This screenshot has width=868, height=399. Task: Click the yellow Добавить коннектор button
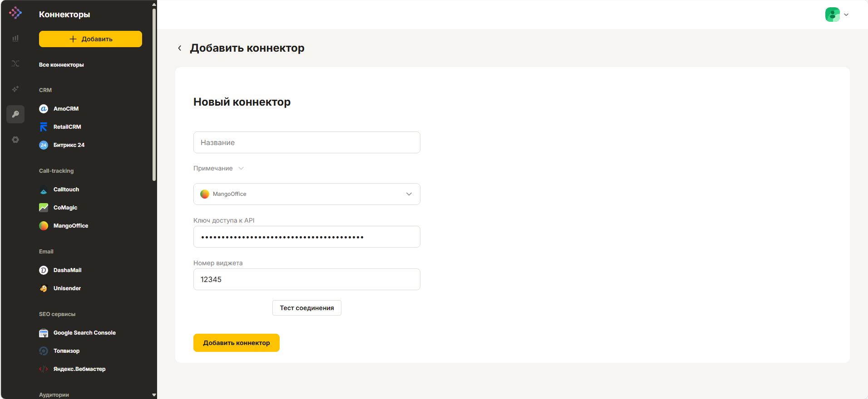[x=237, y=343]
